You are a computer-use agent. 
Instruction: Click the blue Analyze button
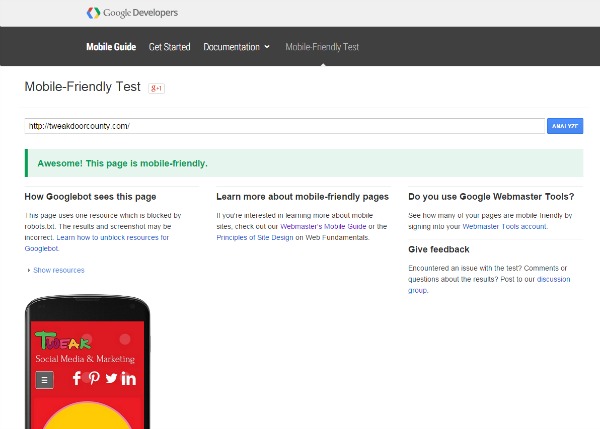pyautogui.click(x=565, y=126)
